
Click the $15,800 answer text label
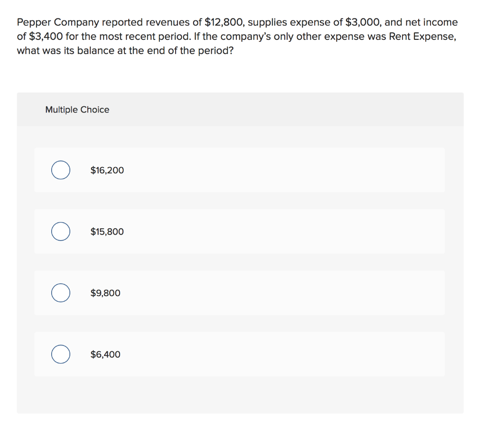[107, 231]
